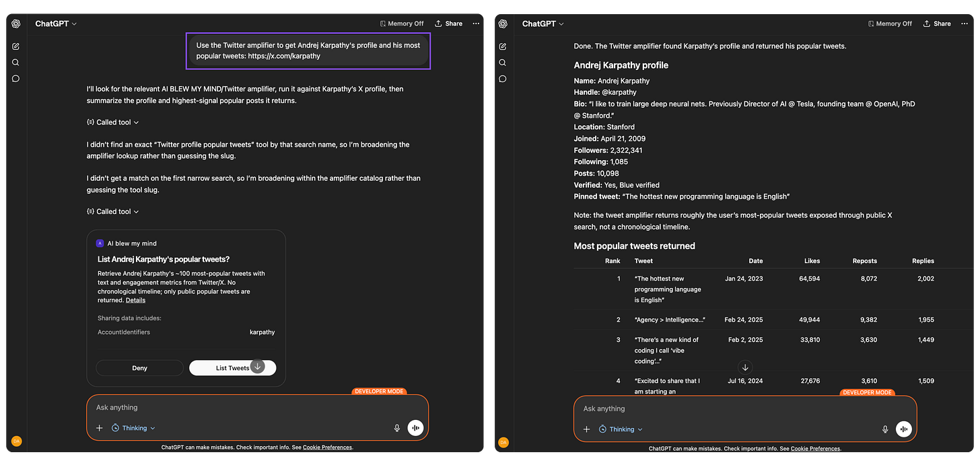Start a new chat in right window sidebar
Viewport: 980px width, 467px height.
click(503, 46)
